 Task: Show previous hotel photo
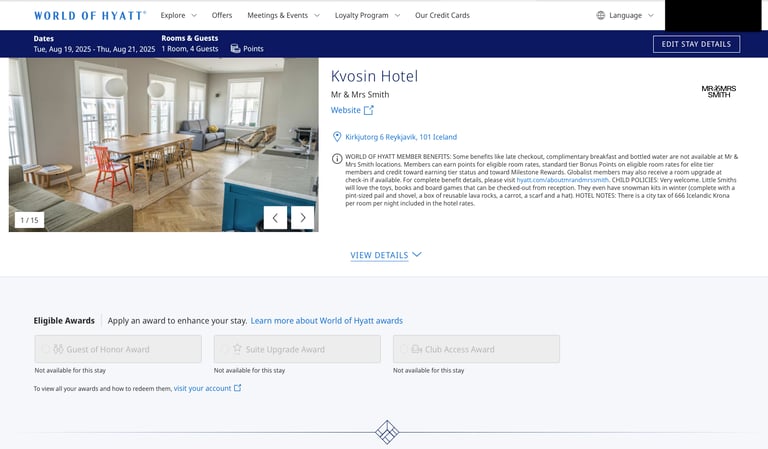275,218
